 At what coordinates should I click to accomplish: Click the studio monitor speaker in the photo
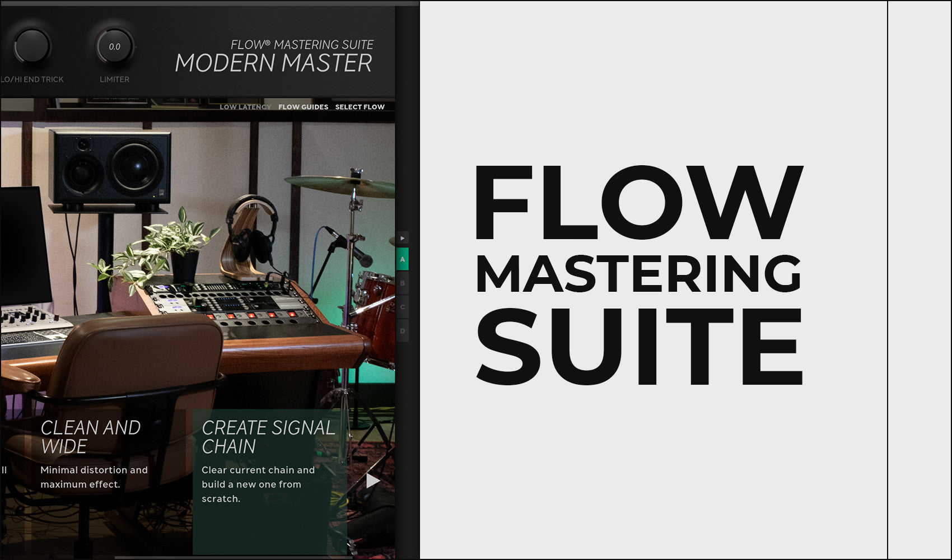[x=110, y=167]
